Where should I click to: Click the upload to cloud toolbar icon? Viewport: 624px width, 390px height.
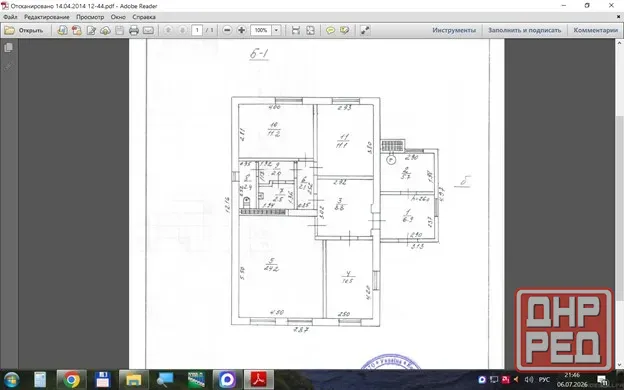105,30
